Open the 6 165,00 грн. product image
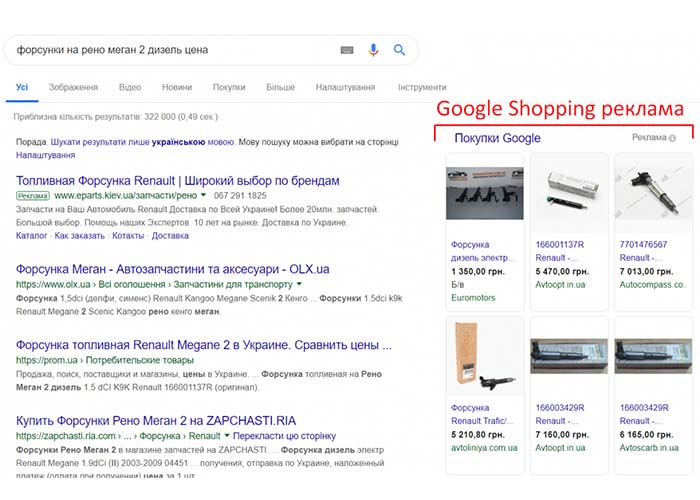The image size is (700, 500). click(x=653, y=356)
